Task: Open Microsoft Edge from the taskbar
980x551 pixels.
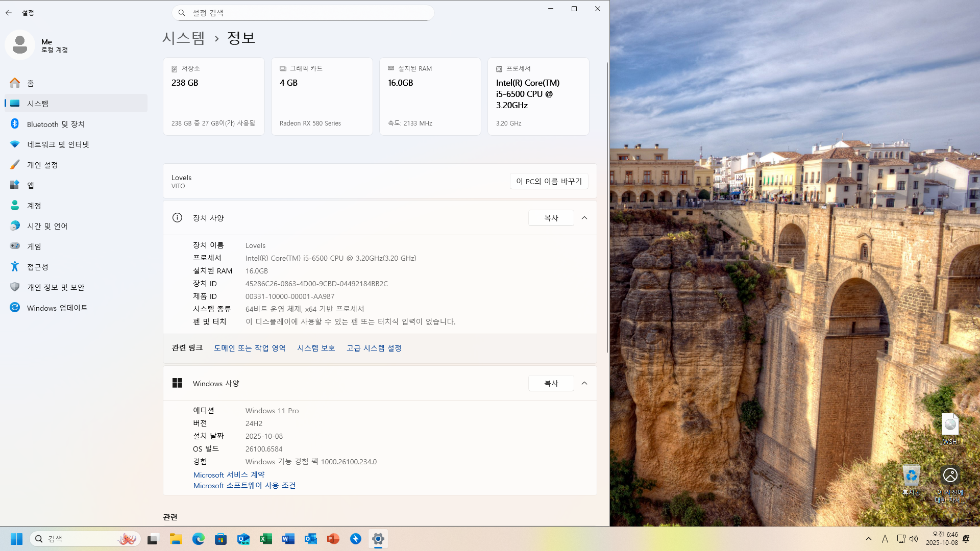Action: [x=198, y=539]
